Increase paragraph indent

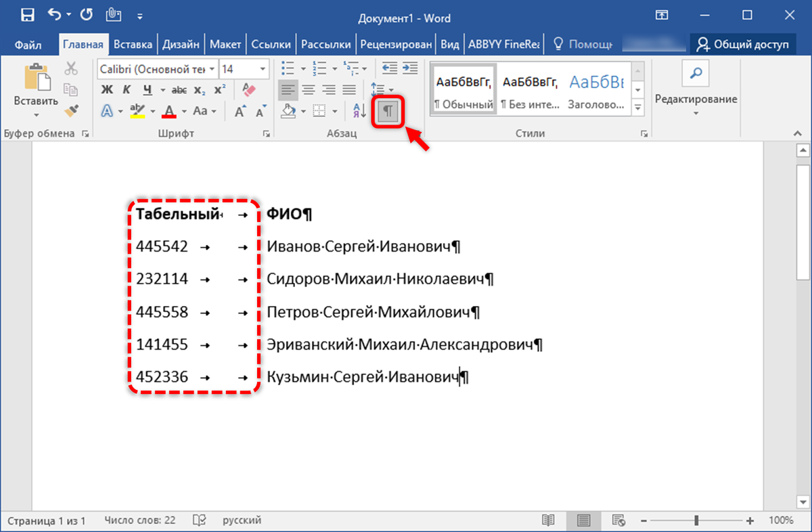409,68
